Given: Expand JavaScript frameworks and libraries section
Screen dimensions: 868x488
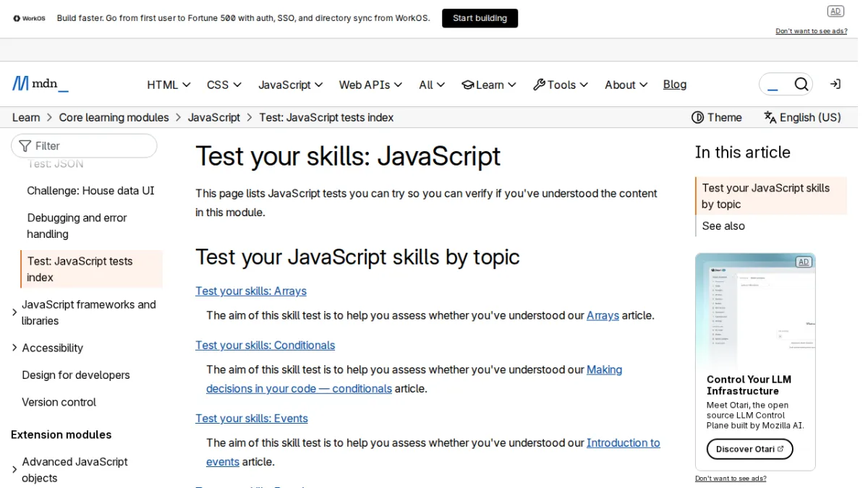Looking at the screenshot, I should pos(14,312).
